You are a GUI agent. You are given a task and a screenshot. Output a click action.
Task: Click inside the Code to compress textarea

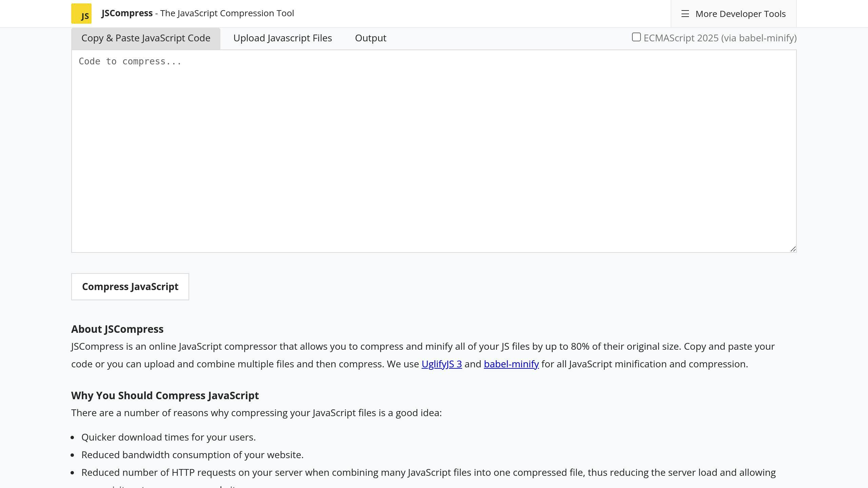pyautogui.click(x=434, y=151)
